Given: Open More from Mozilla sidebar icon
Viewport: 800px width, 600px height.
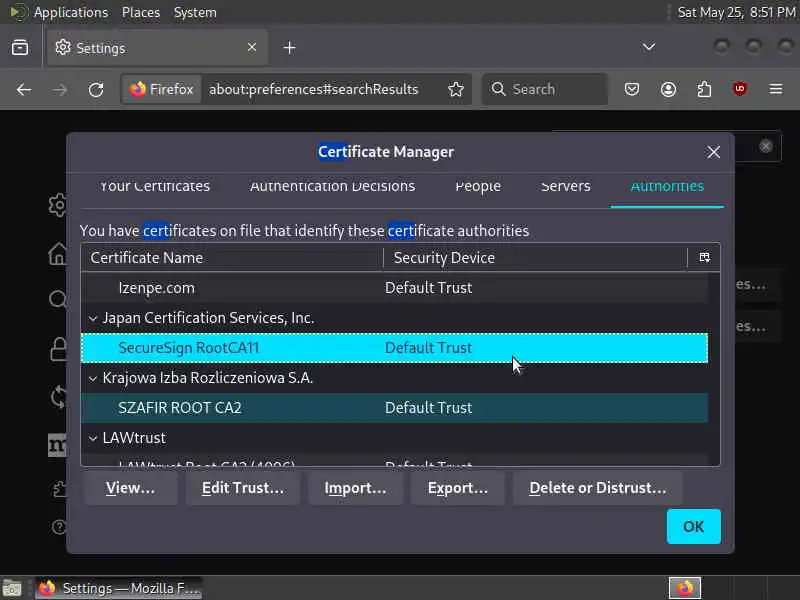Looking at the screenshot, I should coord(57,445).
